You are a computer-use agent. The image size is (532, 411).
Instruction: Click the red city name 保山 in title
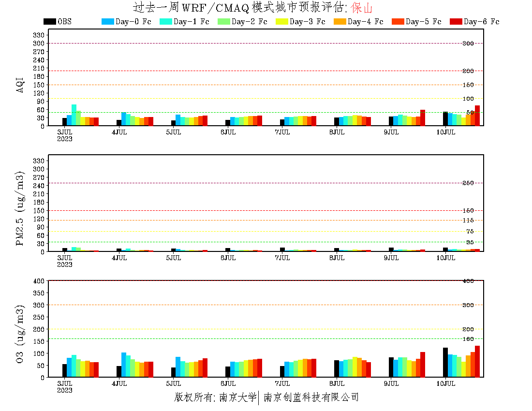click(x=362, y=7)
